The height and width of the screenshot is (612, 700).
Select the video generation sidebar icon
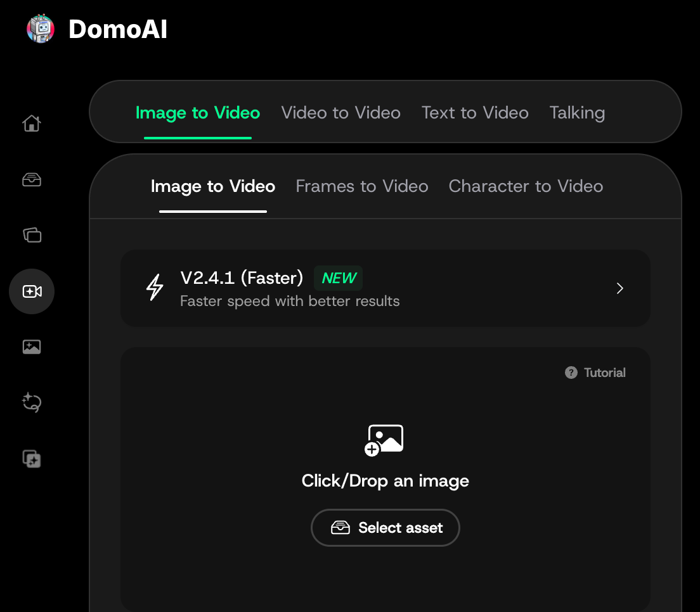click(x=32, y=291)
